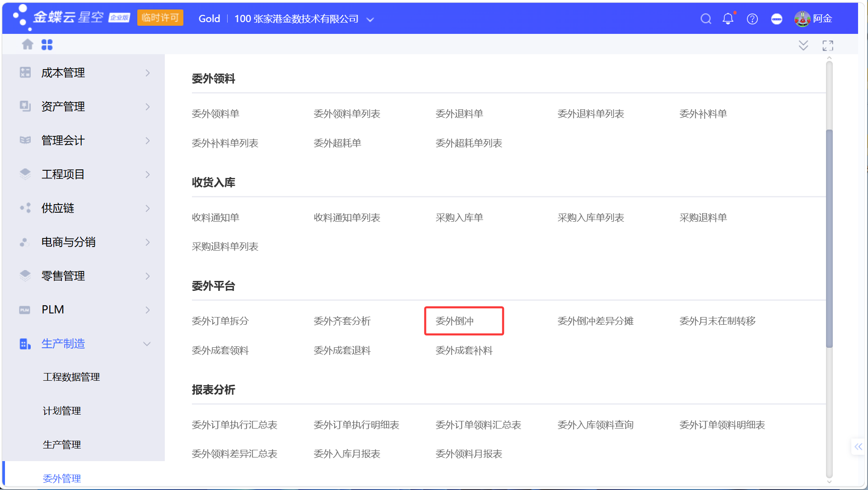This screenshot has height=490, width=868.
Task: Select 工程数据管理 submenu item
Action: pyautogui.click(x=71, y=377)
